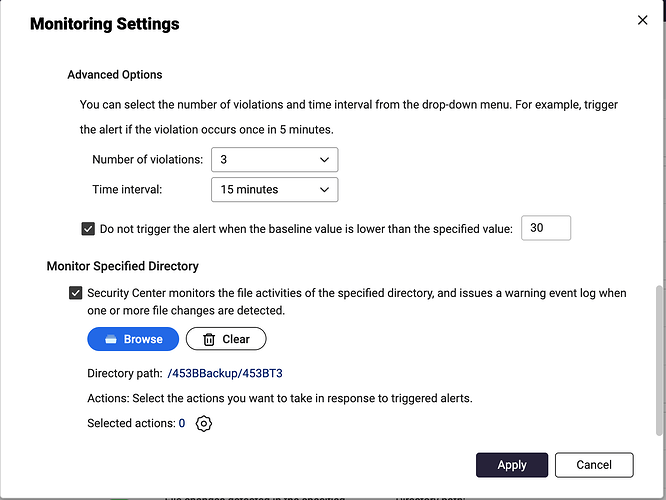Click the trash icon on the Clear button

tap(209, 339)
